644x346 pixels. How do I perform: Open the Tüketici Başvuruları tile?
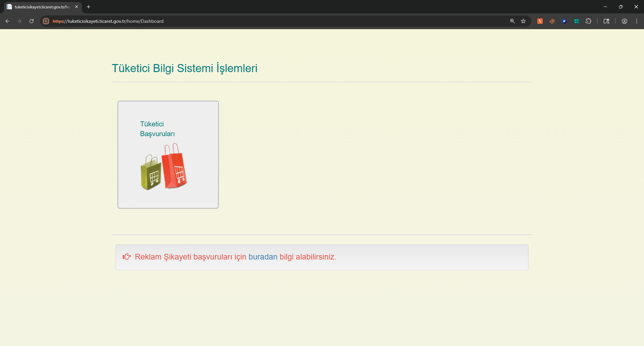click(168, 155)
